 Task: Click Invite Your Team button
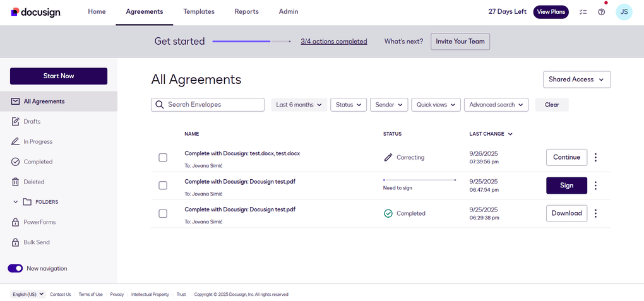tap(460, 42)
